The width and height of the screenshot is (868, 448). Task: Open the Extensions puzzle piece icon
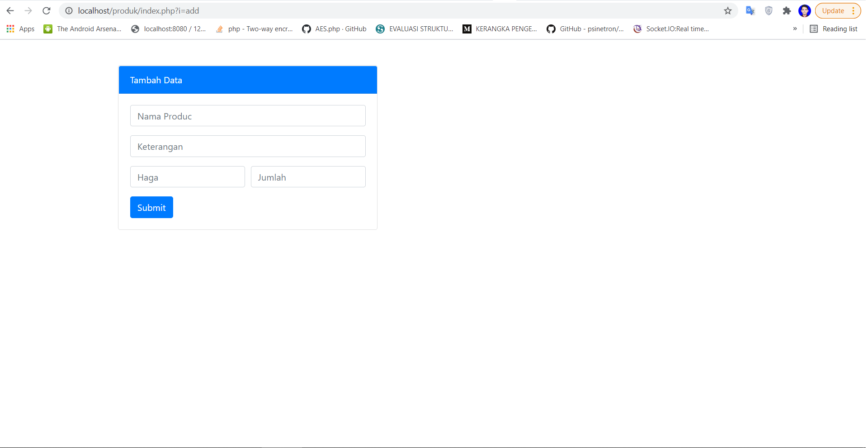coord(787,10)
